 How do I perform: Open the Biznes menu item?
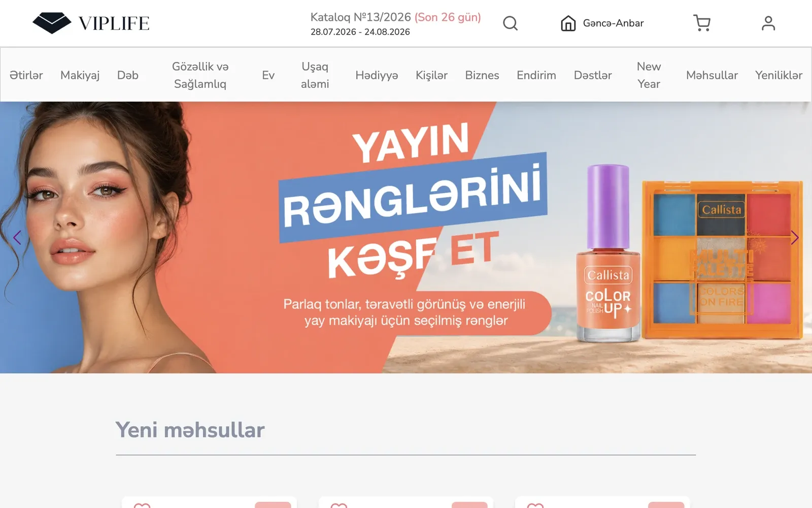click(x=482, y=75)
